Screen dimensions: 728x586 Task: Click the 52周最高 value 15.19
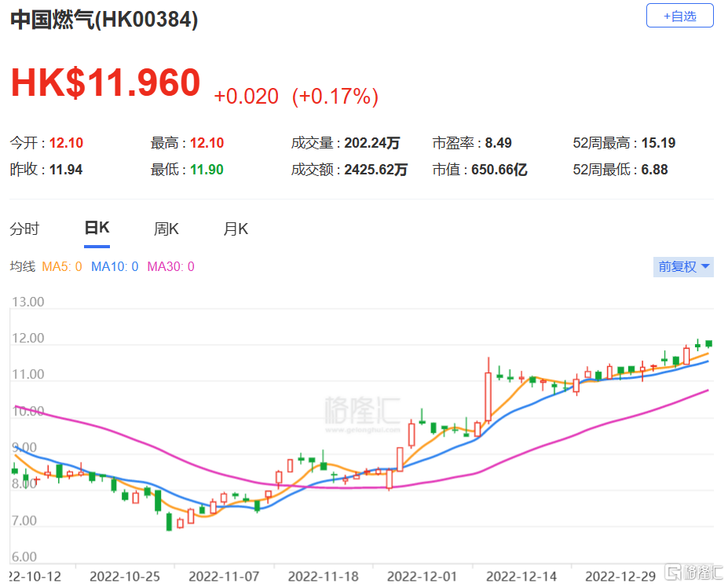(658, 143)
